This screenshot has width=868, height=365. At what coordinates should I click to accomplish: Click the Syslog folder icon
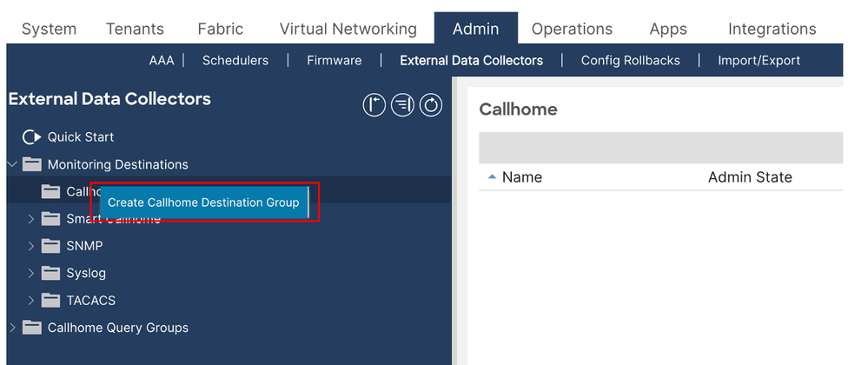[x=51, y=273]
